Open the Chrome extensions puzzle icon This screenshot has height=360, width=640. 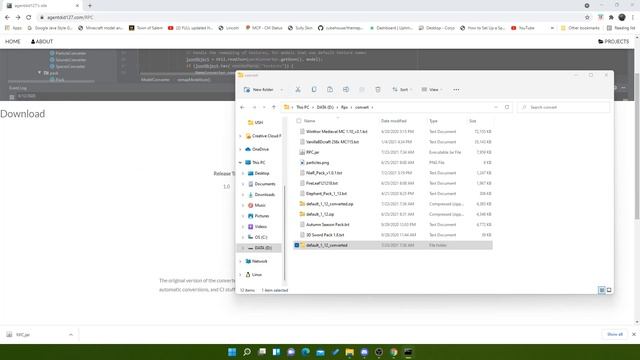coord(611,18)
